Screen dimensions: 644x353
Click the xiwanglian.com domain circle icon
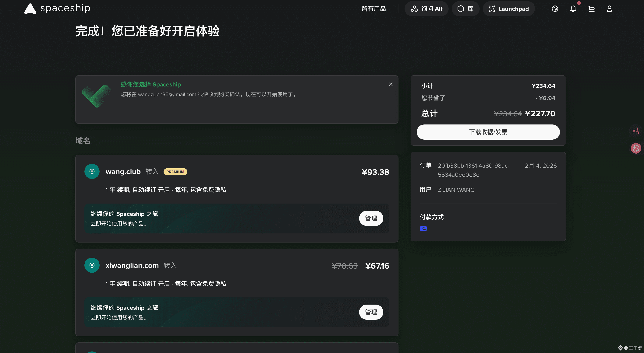pos(92,265)
